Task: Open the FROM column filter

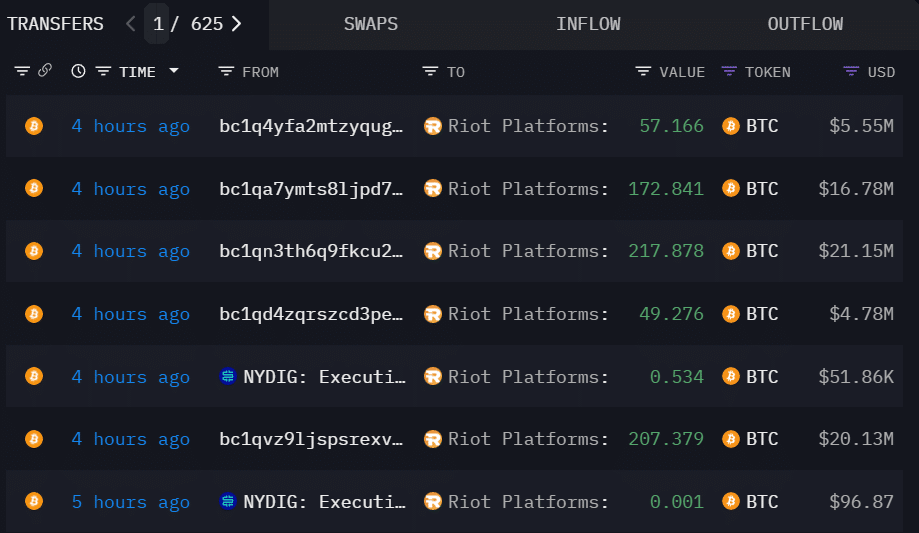Action: 226,72
